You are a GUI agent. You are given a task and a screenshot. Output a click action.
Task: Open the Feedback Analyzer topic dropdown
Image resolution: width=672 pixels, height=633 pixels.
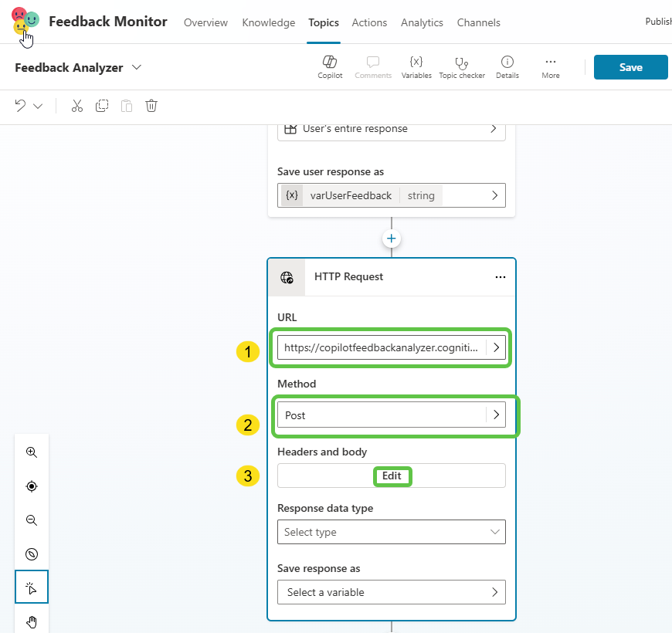click(x=137, y=68)
